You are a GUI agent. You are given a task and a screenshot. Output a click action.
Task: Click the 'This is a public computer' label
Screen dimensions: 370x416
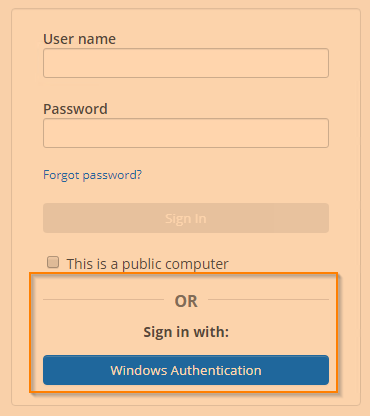[147, 264]
